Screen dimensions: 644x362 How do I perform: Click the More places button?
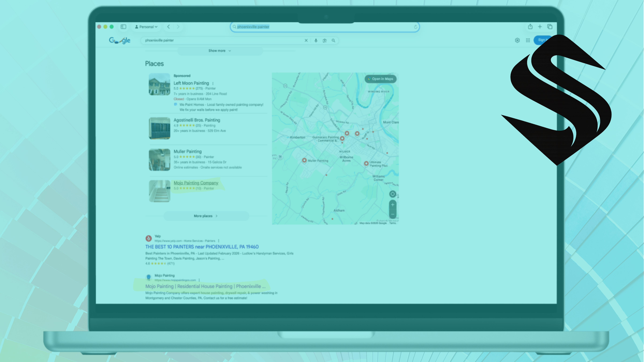click(206, 216)
